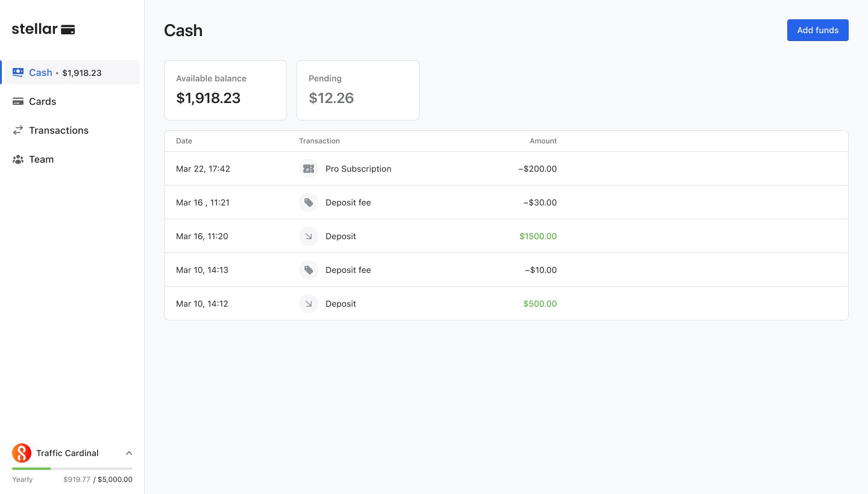Click the Traffic Cardinal avatar logo
868x494 pixels.
tap(22, 453)
